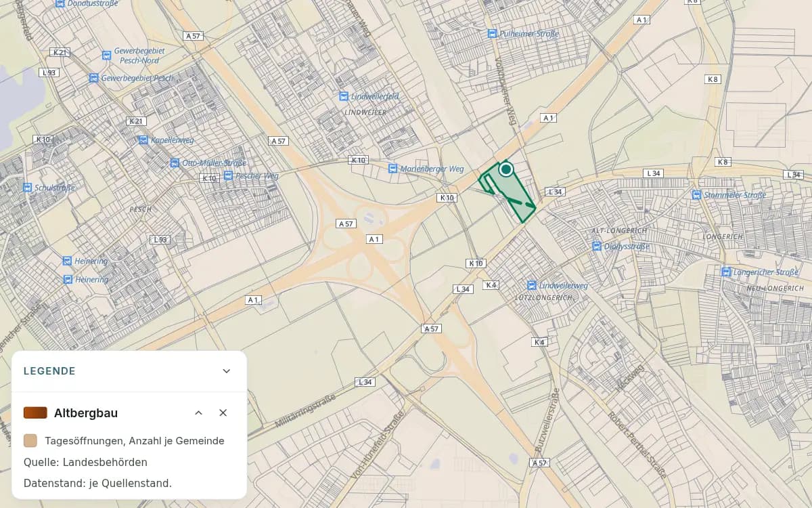Click the brown Altbergbau color swatch
812x508 pixels.
(35, 412)
